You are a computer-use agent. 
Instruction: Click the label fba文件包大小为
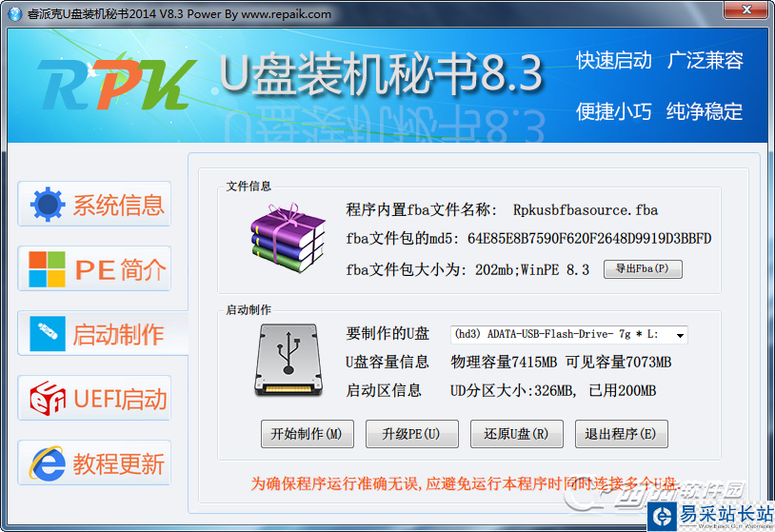407,269
